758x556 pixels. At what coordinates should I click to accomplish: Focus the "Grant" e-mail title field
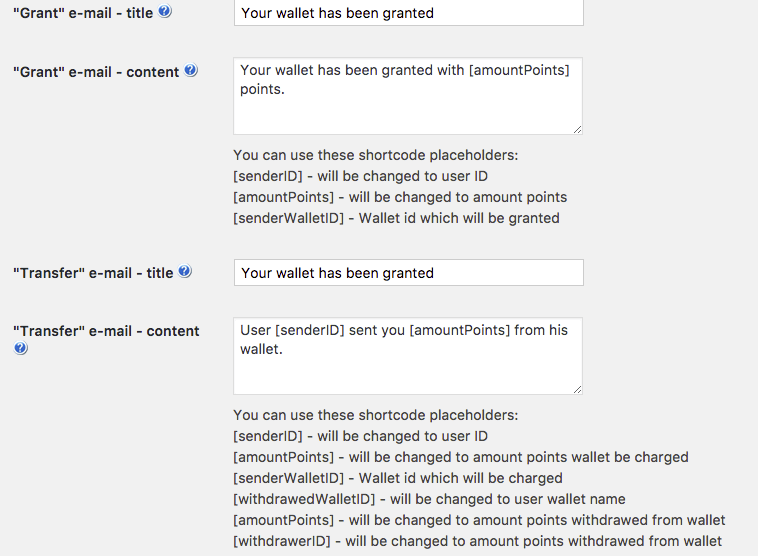pyautogui.click(x=408, y=13)
